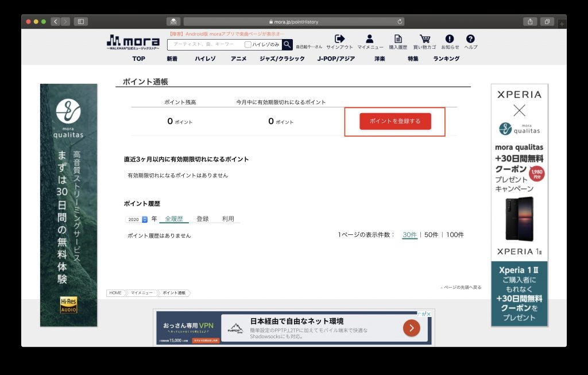Viewport: 588px width, 375px height.
Task: Open J-POP/アジア navigation item
Action: coord(336,59)
